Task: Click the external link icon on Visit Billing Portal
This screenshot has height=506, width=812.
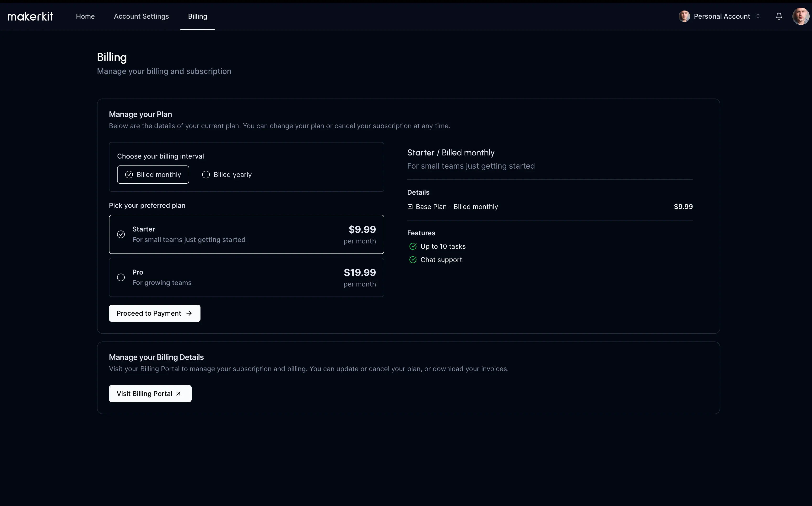Action: coord(178,394)
